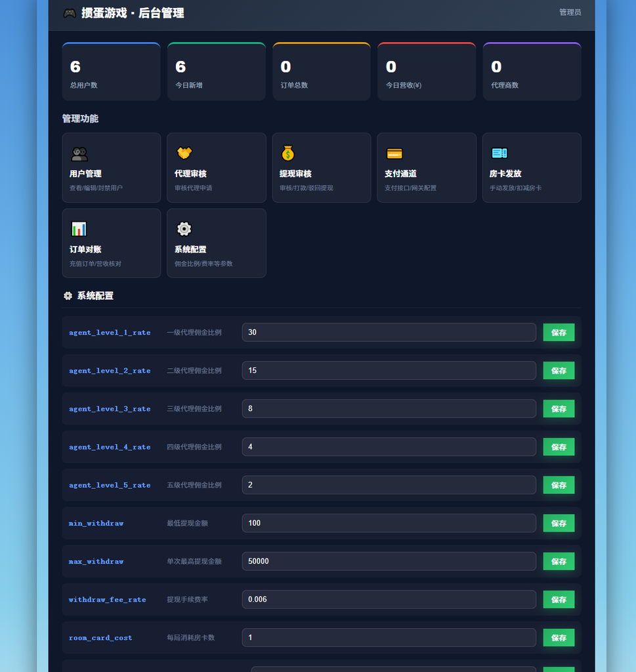This screenshot has height=672, width=636.
Task: Click the 今日新增 stat card
Action: pos(217,72)
